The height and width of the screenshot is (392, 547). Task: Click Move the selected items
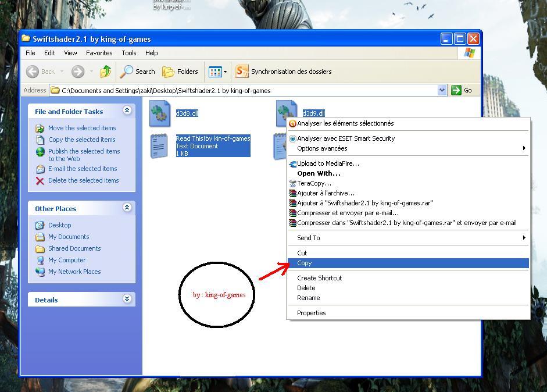[x=82, y=128]
